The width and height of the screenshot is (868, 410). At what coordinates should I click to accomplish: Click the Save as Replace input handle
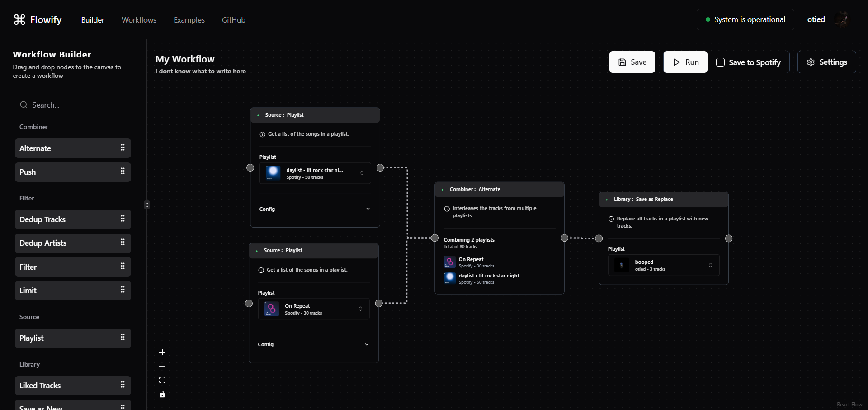(599, 238)
